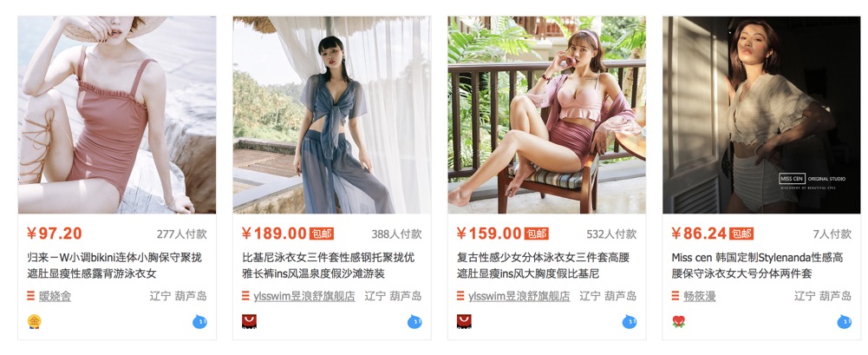Visit the 畅筱漫 shop link
The image size is (868, 355).
(x=700, y=296)
